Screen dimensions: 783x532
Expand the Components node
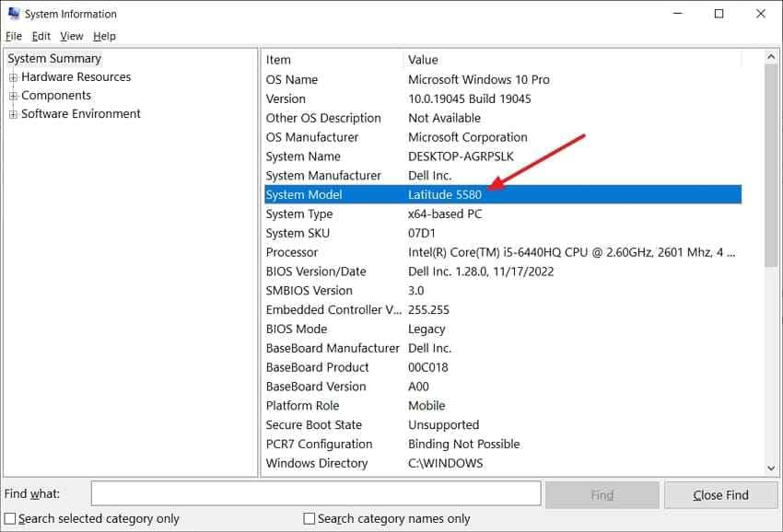(14, 96)
